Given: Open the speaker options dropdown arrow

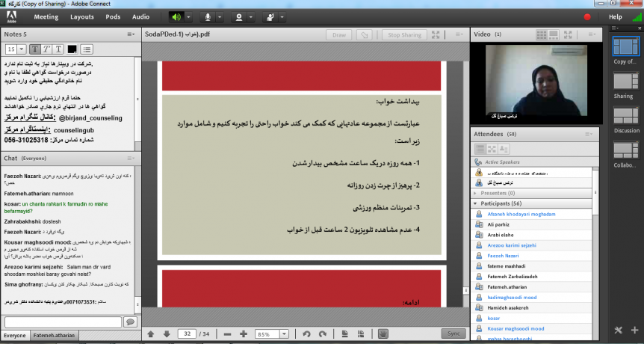Looking at the screenshot, I should point(188,17).
